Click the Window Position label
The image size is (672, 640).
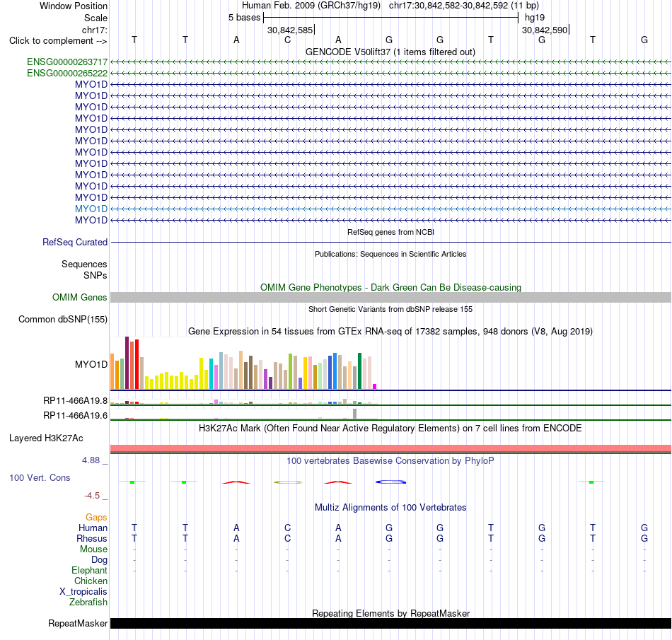click(x=74, y=6)
